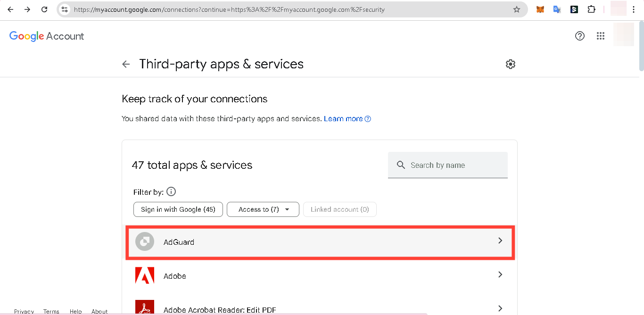This screenshot has width=644, height=315.
Task: Bookmark this page with the star icon
Action: pos(517,9)
